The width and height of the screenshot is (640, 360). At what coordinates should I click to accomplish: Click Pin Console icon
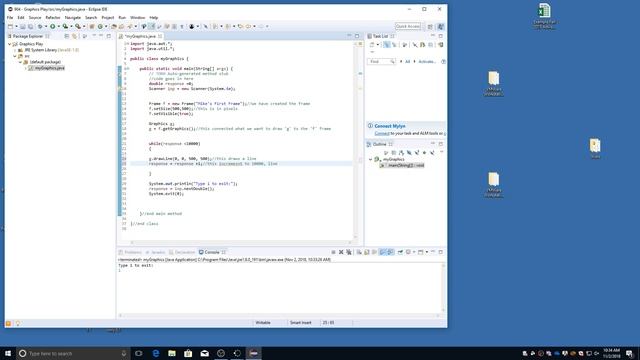coord(400,252)
